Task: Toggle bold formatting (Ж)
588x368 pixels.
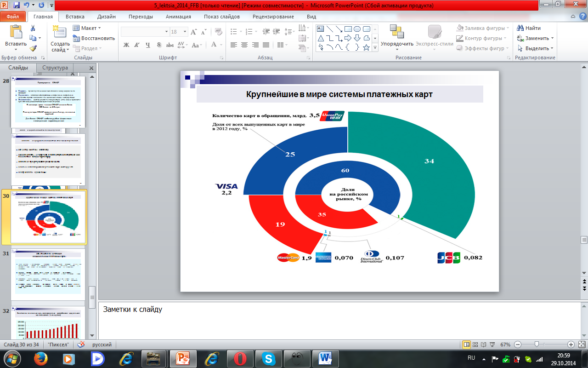Action: pyautogui.click(x=126, y=45)
